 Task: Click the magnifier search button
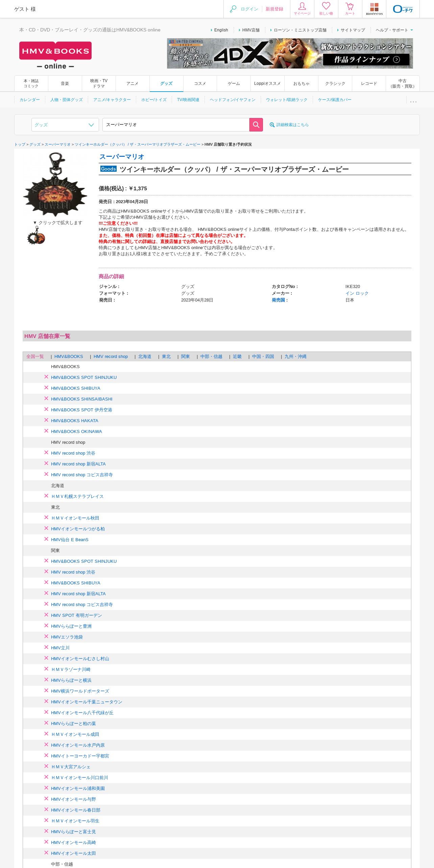pyautogui.click(x=256, y=125)
